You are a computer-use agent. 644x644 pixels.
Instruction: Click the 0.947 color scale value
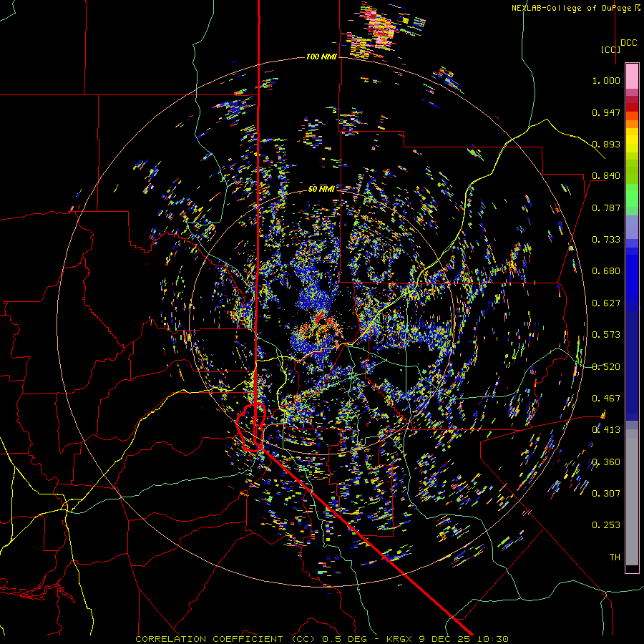[x=606, y=112]
